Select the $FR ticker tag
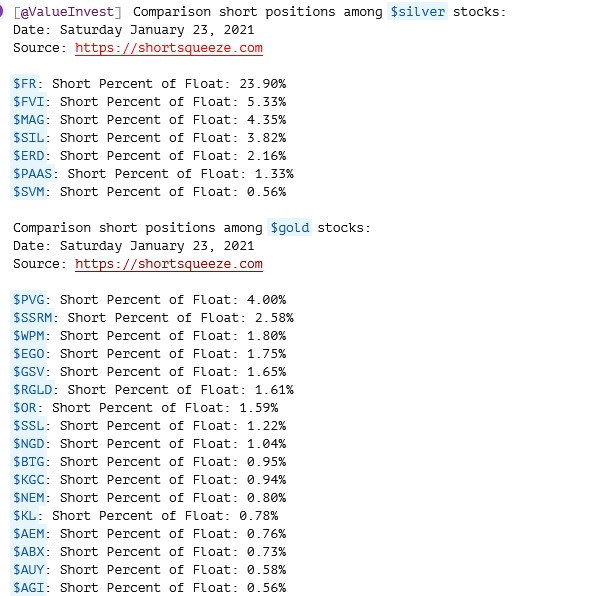Screen dimensions: 592x596 point(25,84)
